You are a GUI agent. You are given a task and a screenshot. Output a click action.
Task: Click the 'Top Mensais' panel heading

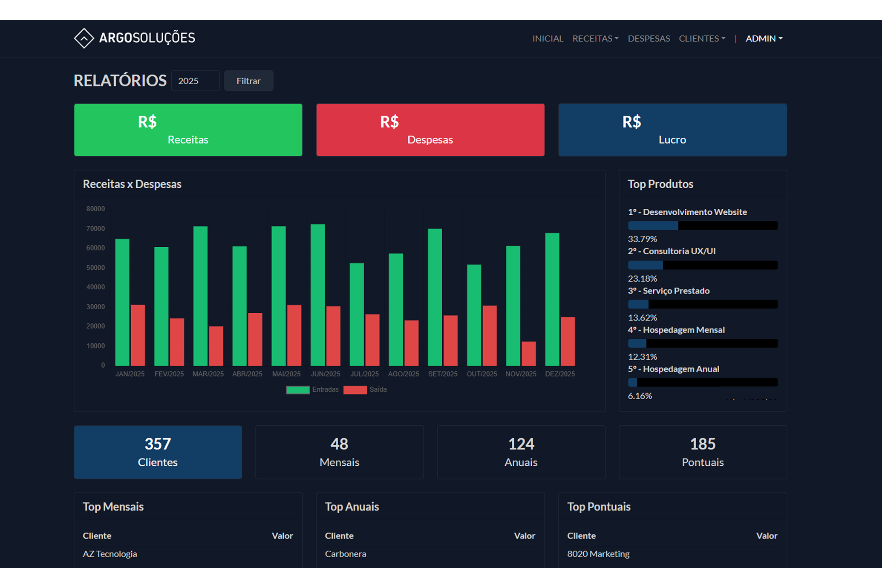113,507
